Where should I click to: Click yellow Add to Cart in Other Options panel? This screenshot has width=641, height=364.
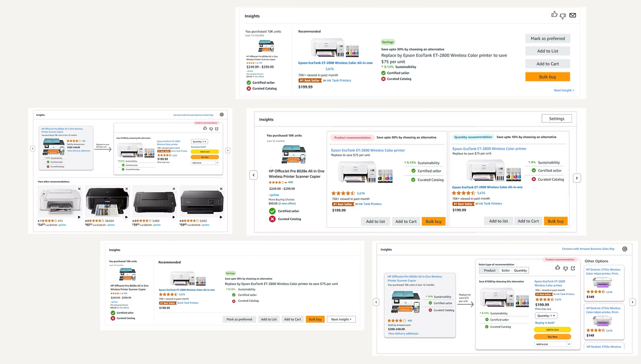pos(552,330)
